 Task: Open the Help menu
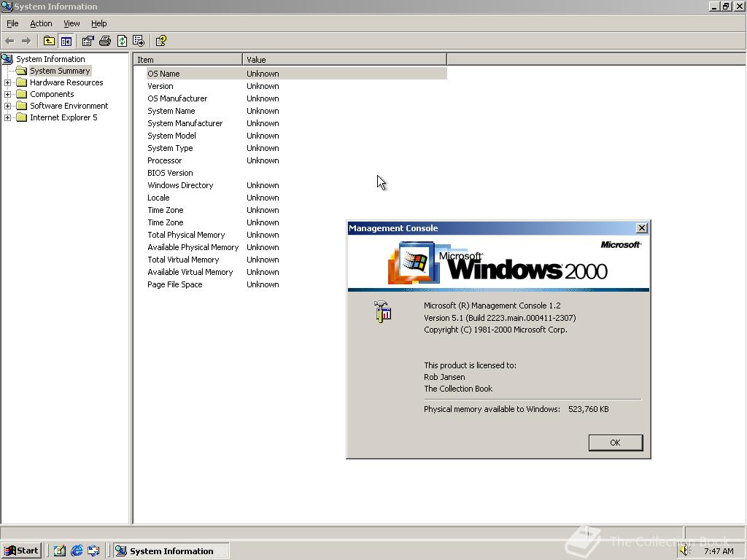98,23
